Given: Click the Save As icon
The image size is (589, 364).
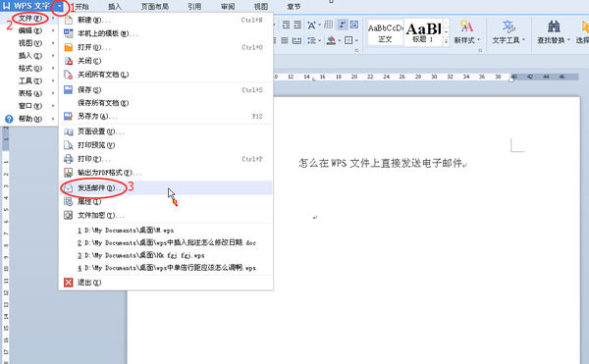Looking at the screenshot, I should tap(69, 117).
